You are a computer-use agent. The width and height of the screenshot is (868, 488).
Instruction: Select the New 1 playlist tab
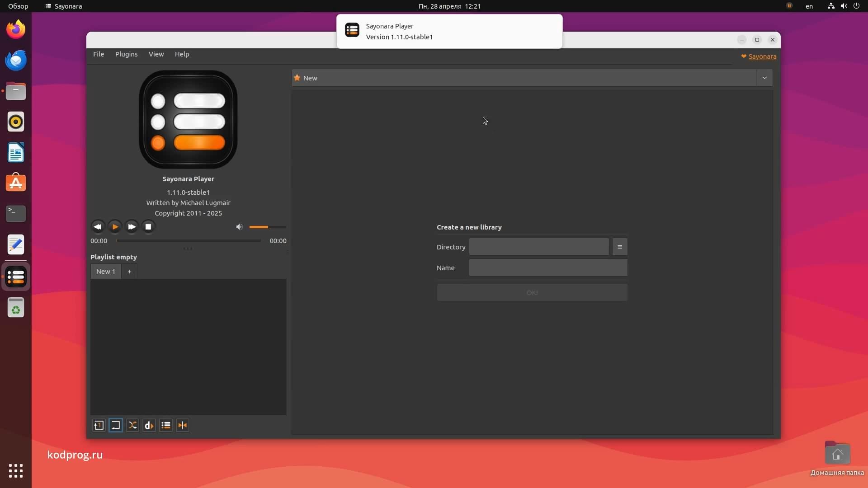tap(106, 272)
